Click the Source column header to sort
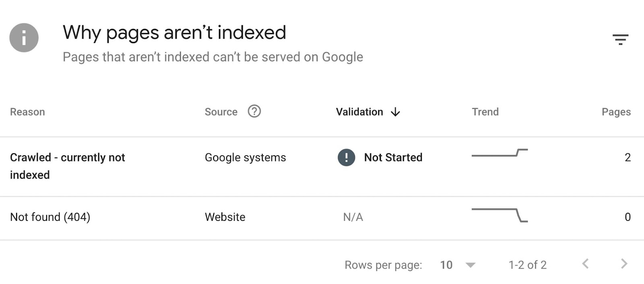The width and height of the screenshot is (644, 284). pyautogui.click(x=221, y=112)
